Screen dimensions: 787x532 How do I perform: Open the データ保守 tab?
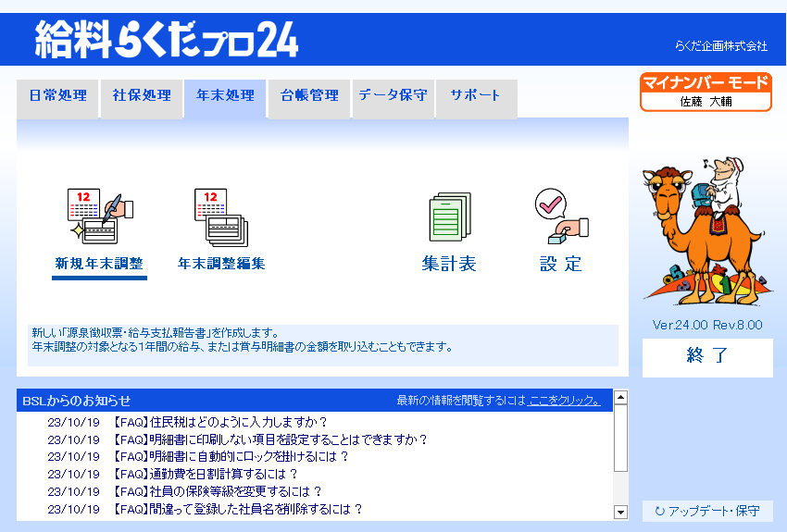click(x=393, y=98)
